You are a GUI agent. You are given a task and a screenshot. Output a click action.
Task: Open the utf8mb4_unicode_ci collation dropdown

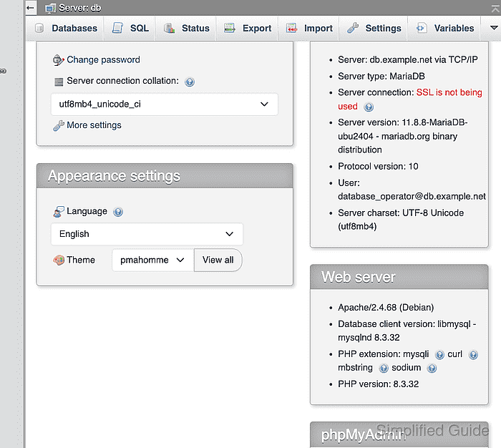164,104
